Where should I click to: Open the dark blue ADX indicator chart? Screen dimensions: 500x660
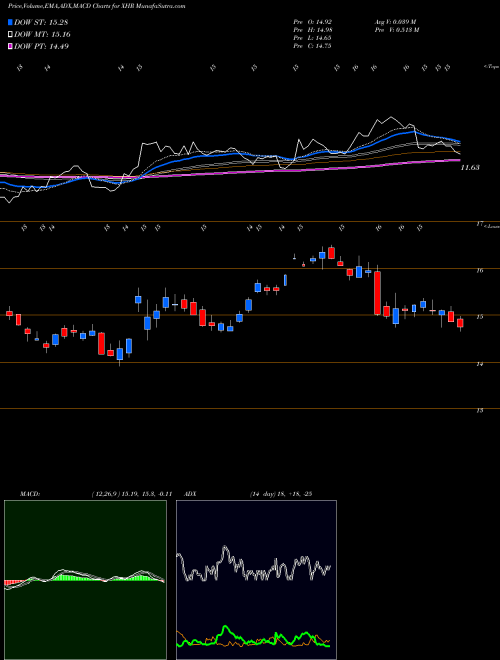click(256, 580)
